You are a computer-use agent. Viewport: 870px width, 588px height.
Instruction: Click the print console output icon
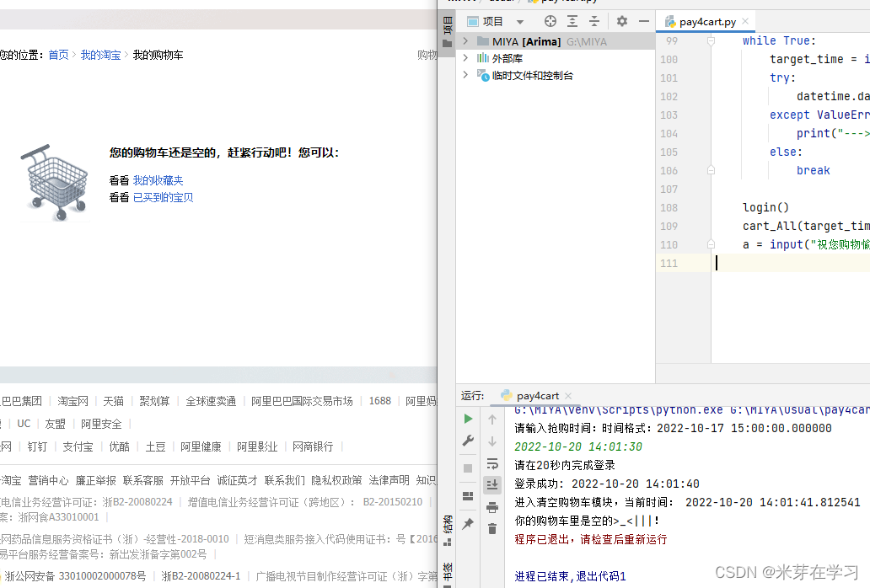[492, 507]
